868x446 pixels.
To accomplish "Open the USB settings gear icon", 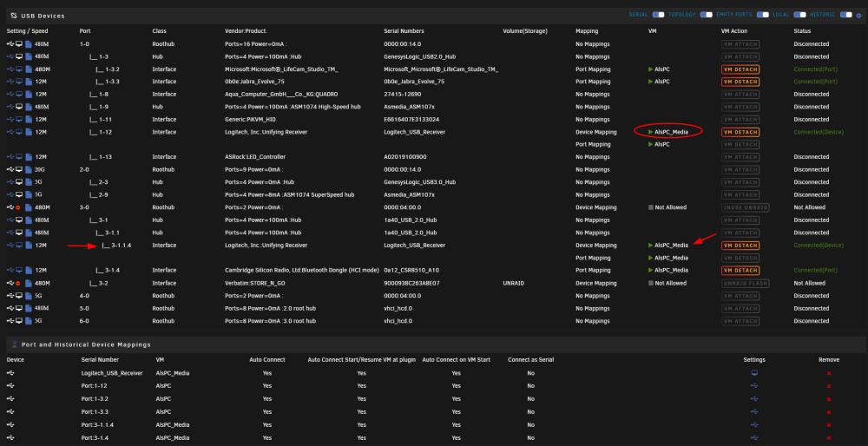I will pyautogui.click(x=858, y=16).
